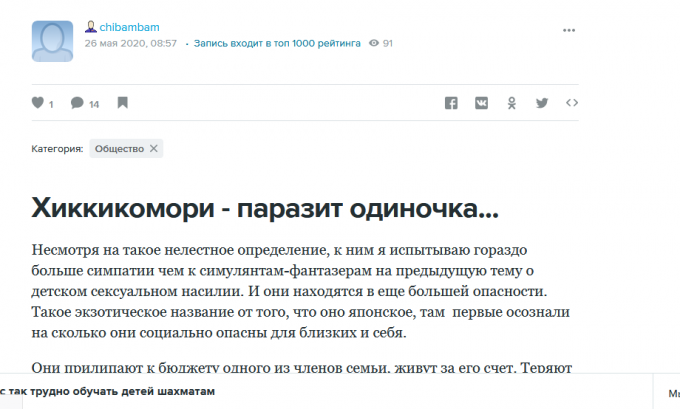Image resolution: width=680 pixels, height=409 pixels.
Task: Open the three-dot post options menu
Action: click(x=569, y=30)
